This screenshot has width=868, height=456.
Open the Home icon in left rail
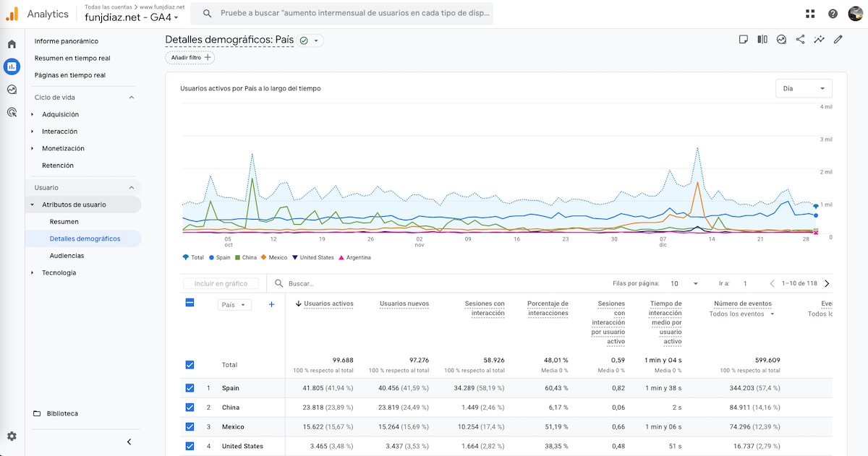(12, 44)
